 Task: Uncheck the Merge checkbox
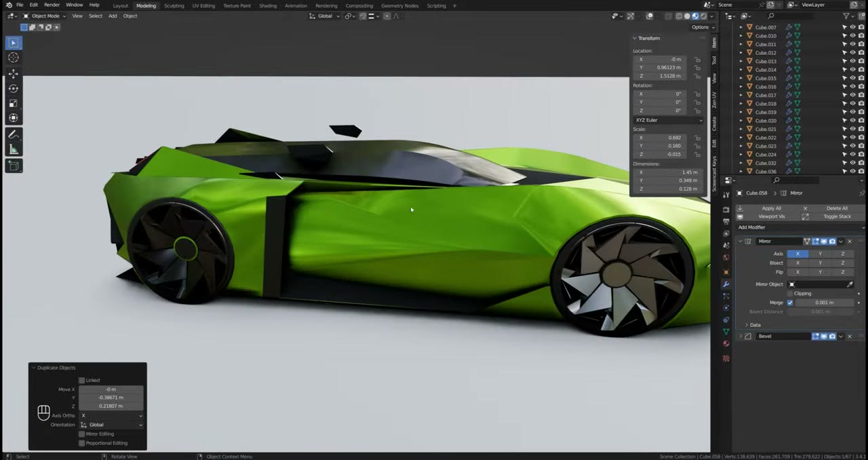pyautogui.click(x=790, y=303)
